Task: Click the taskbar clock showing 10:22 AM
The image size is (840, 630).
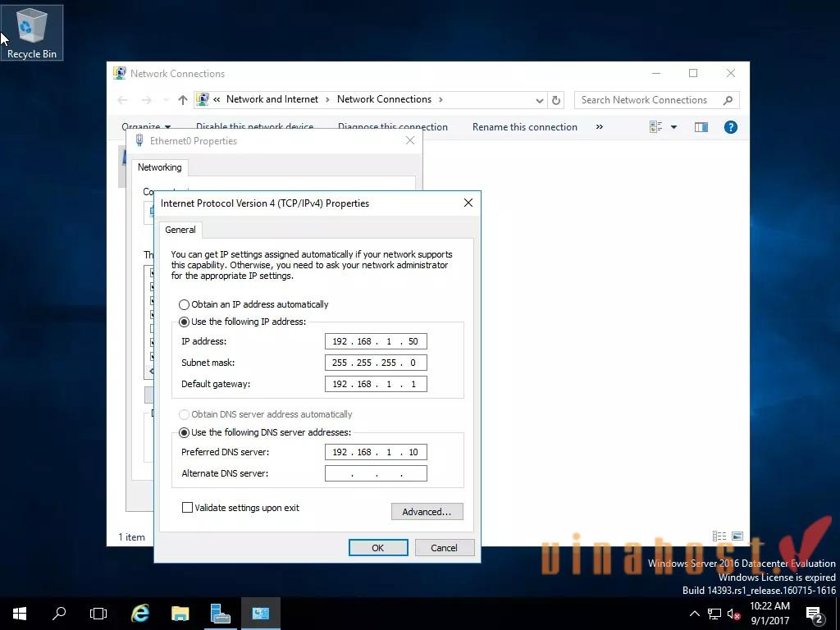Action: 769,614
